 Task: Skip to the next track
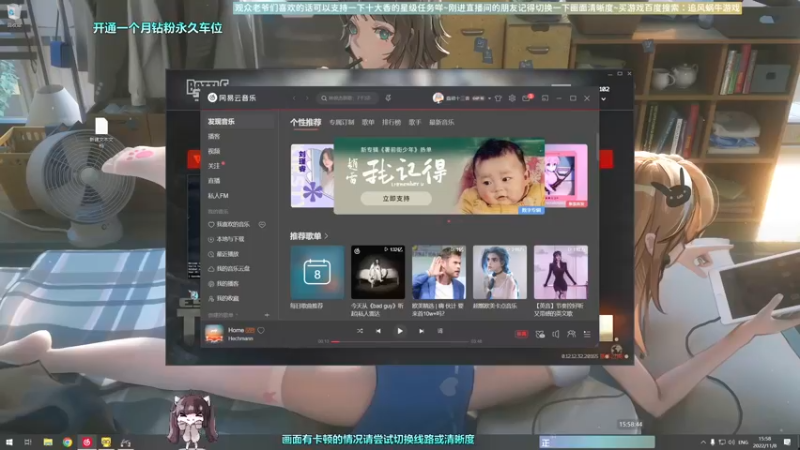[421, 331]
